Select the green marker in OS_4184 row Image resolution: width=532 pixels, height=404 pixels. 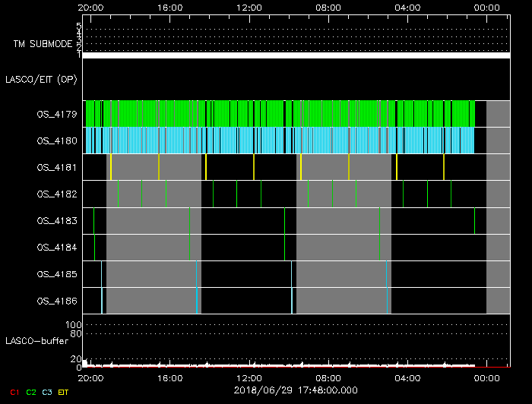tap(95, 248)
